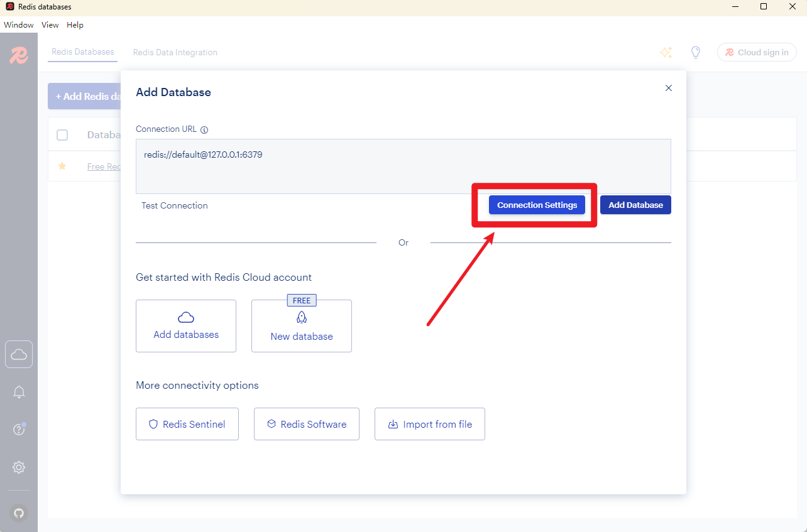Viewport: 807px width, 532px height.
Task: Open the Help menu
Action: click(75, 25)
